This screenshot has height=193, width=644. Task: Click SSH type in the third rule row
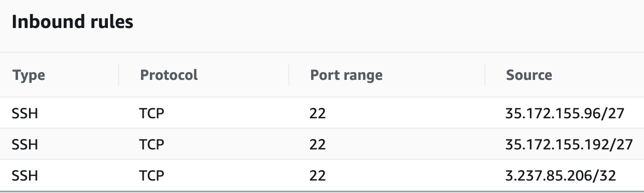(25, 175)
